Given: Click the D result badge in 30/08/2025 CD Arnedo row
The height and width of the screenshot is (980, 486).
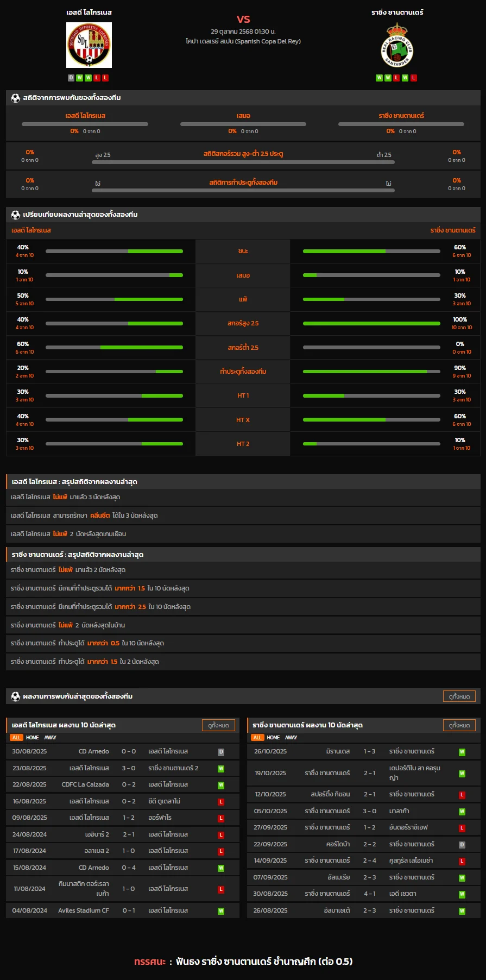Looking at the screenshot, I should click(x=221, y=752).
